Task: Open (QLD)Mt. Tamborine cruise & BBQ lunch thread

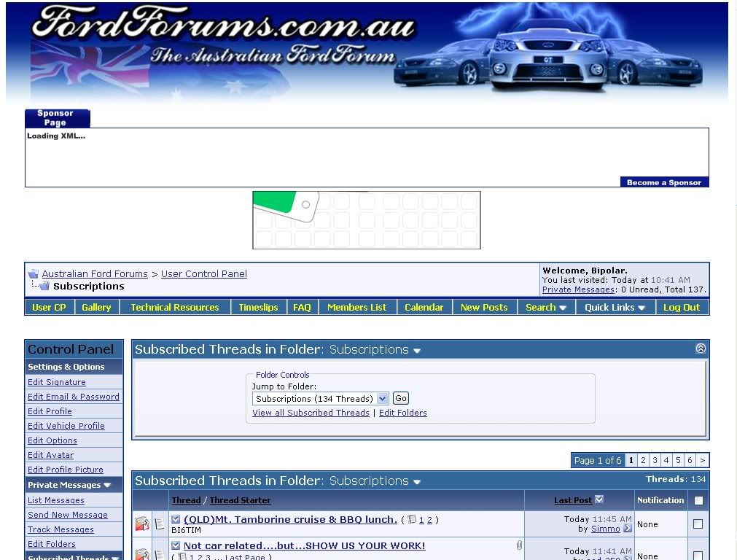Action: tap(290, 520)
